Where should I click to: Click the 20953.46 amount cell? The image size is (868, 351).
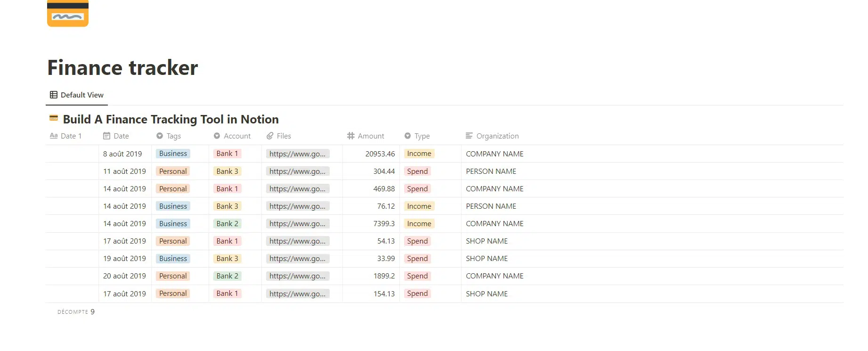tap(380, 154)
